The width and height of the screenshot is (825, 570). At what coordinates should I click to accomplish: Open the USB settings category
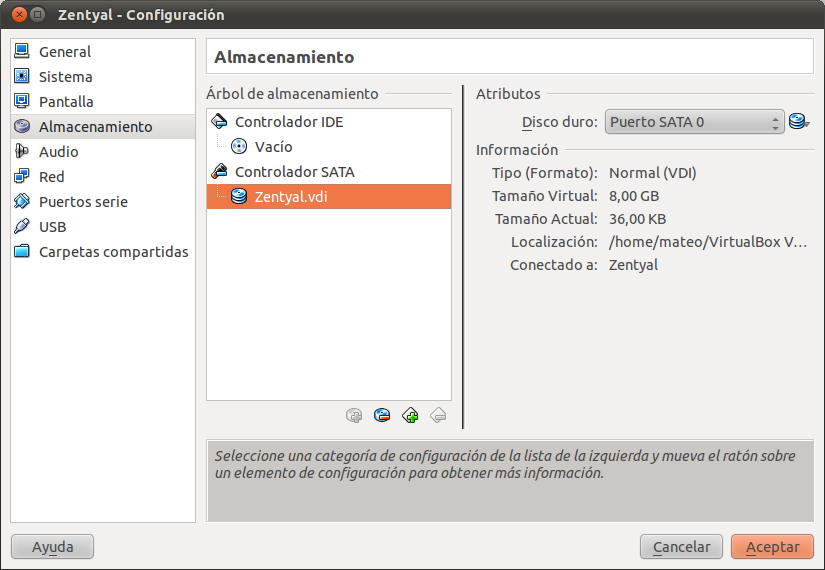point(103,227)
